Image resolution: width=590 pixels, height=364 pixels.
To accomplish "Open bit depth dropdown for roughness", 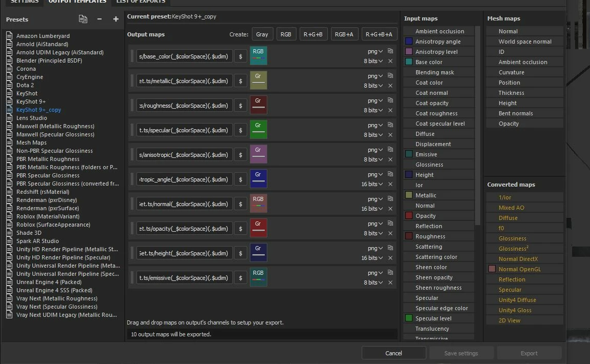I will click(373, 110).
